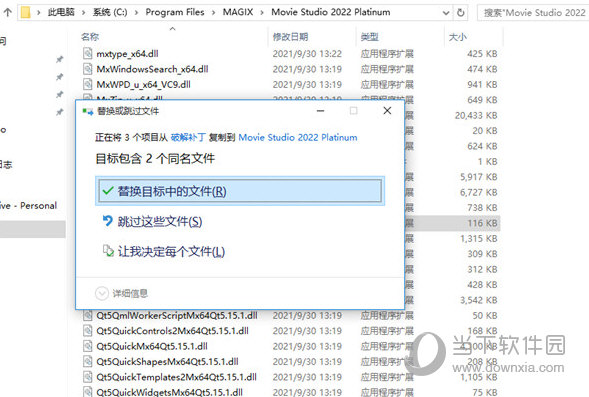Expand the chevron after 此电脑 breadcrumb
This screenshot has width=589, height=397.
[84, 13]
